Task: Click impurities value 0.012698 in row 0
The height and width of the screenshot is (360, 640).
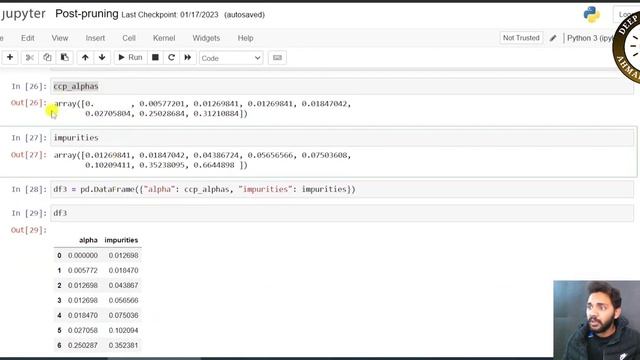Action: pyautogui.click(x=123, y=255)
